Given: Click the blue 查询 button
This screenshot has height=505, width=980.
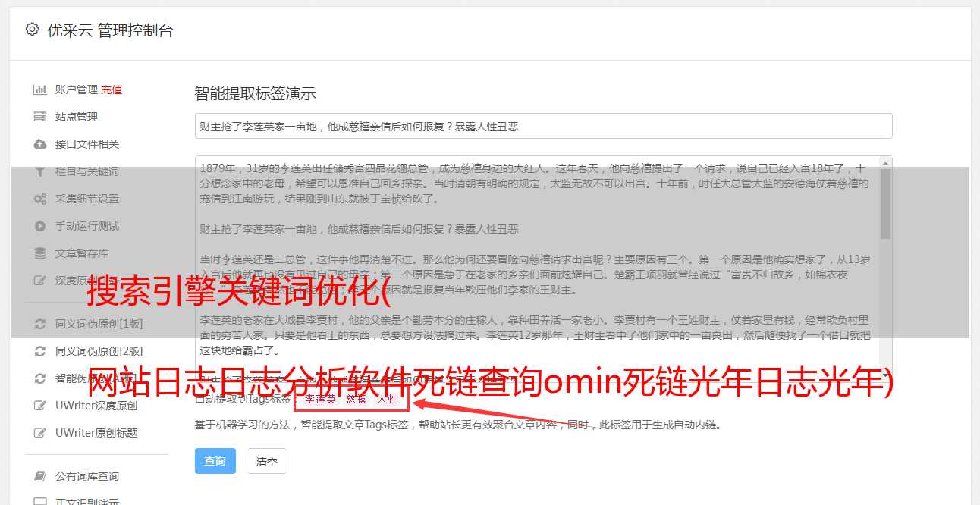Looking at the screenshot, I should [x=215, y=461].
